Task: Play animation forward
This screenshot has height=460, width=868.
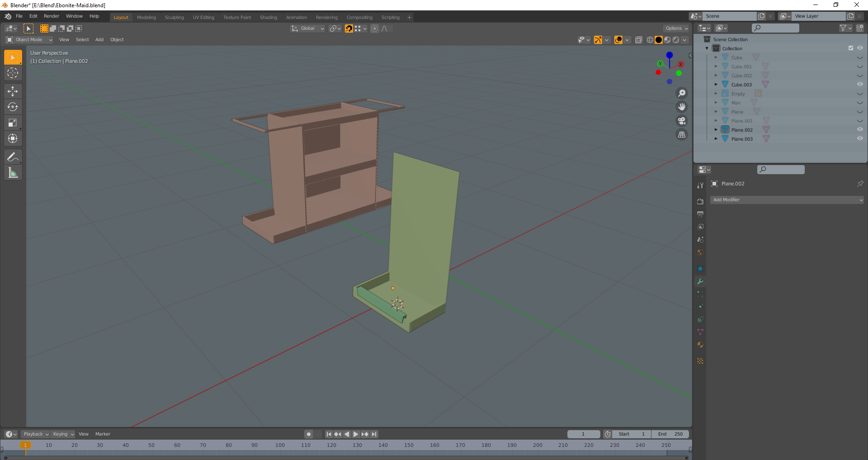Action: click(356, 434)
